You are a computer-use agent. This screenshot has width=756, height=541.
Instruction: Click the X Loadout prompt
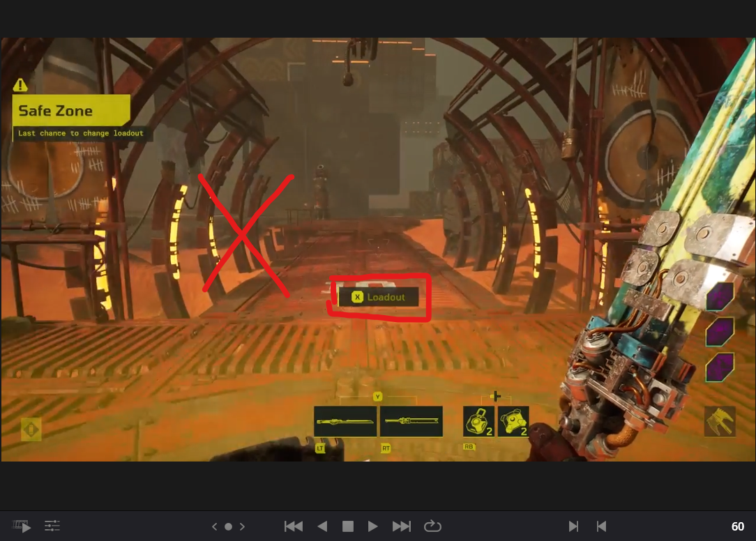(379, 297)
